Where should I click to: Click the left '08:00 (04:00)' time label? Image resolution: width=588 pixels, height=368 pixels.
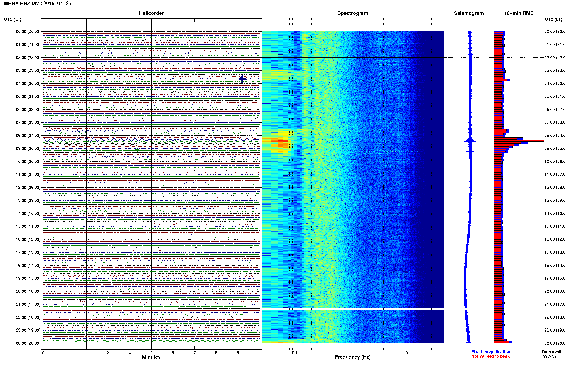click(x=28, y=135)
